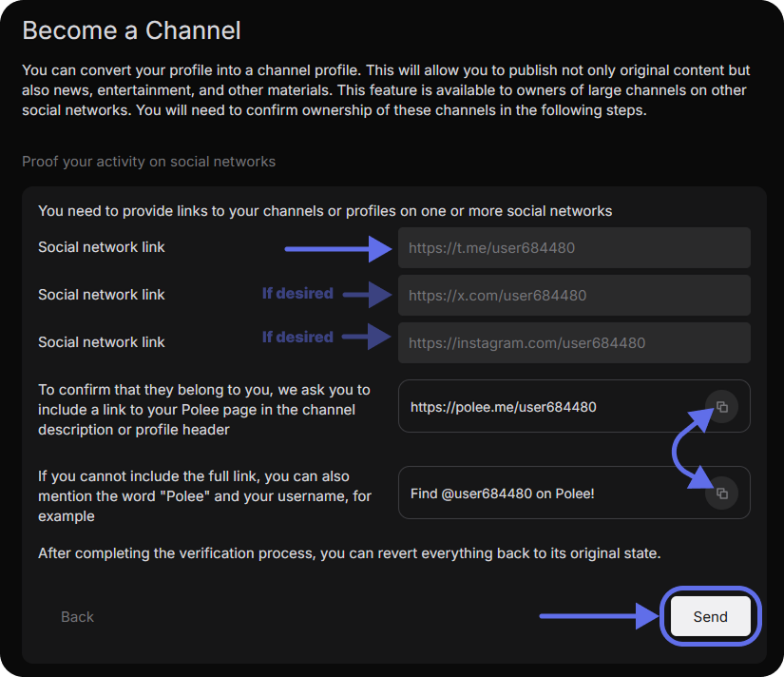
Task: Click the first 'Social network link' label
Action: click(x=101, y=247)
